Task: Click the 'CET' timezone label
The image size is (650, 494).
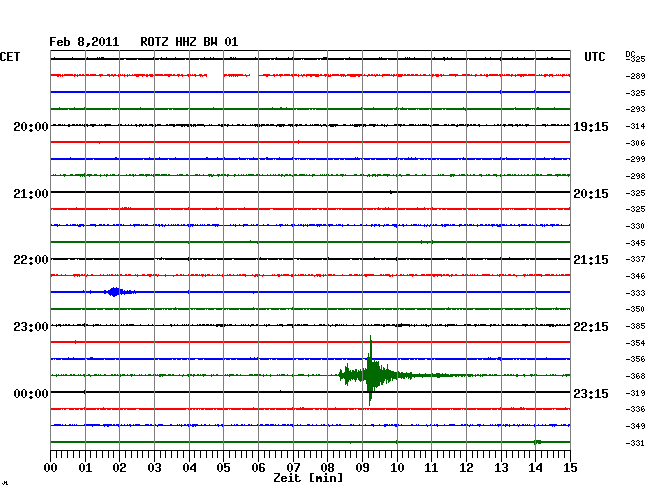Action: [x=10, y=57]
